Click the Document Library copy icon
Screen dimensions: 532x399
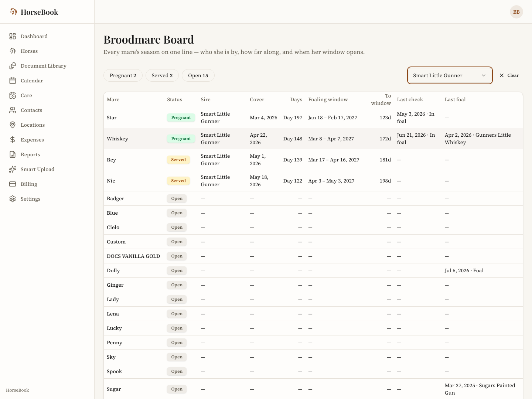(13, 66)
